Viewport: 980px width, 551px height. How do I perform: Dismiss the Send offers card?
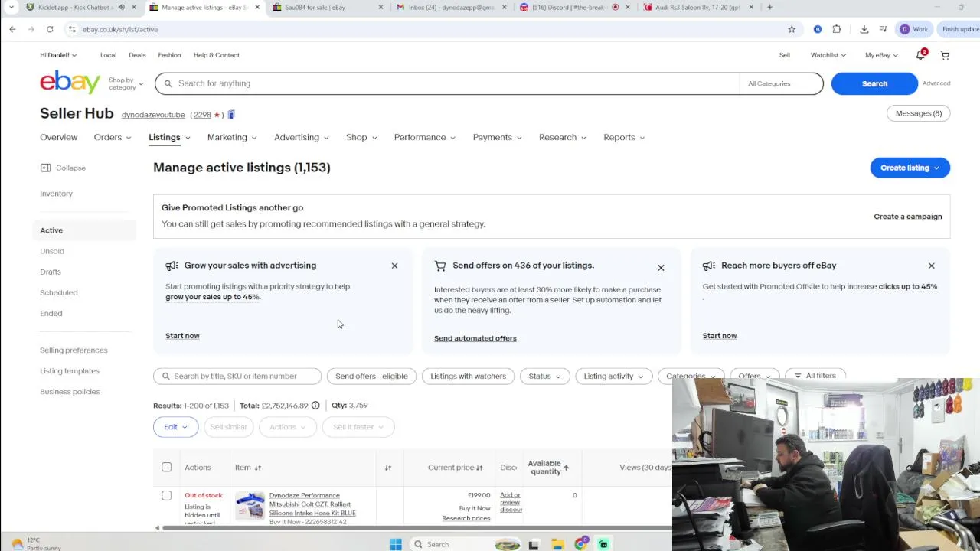(661, 268)
